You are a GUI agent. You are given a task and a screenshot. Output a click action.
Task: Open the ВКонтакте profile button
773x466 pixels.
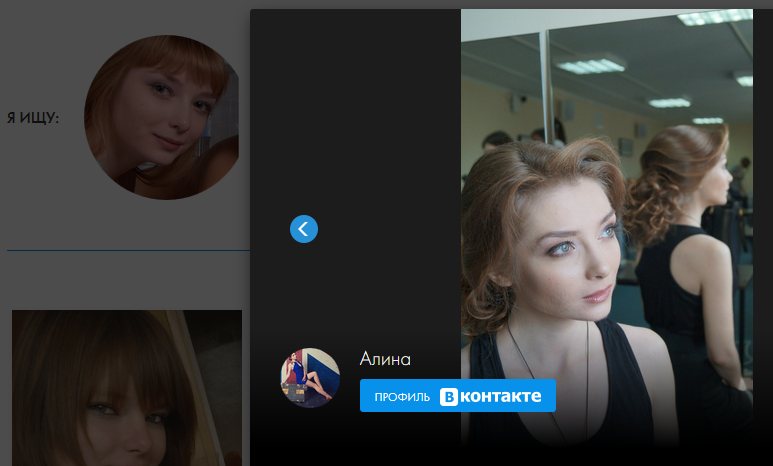click(x=457, y=395)
